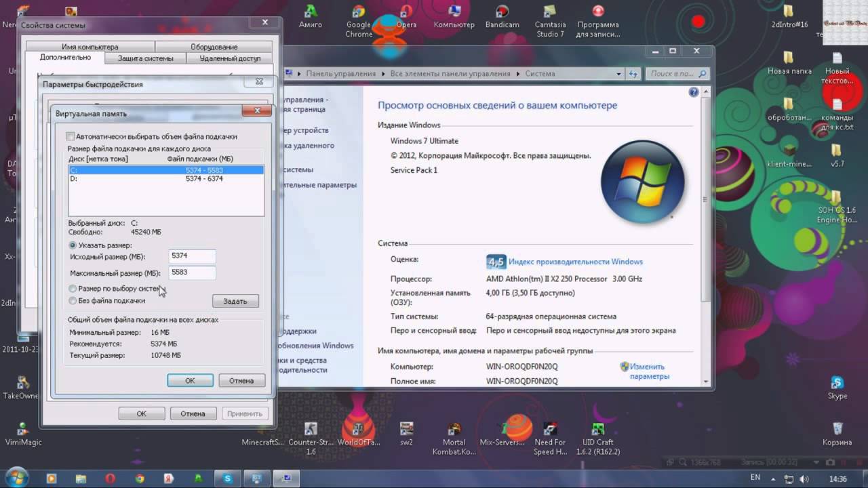
Task: Click Отмена in the Параметры быстродействия dialog
Action: pyautogui.click(x=193, y=413)
